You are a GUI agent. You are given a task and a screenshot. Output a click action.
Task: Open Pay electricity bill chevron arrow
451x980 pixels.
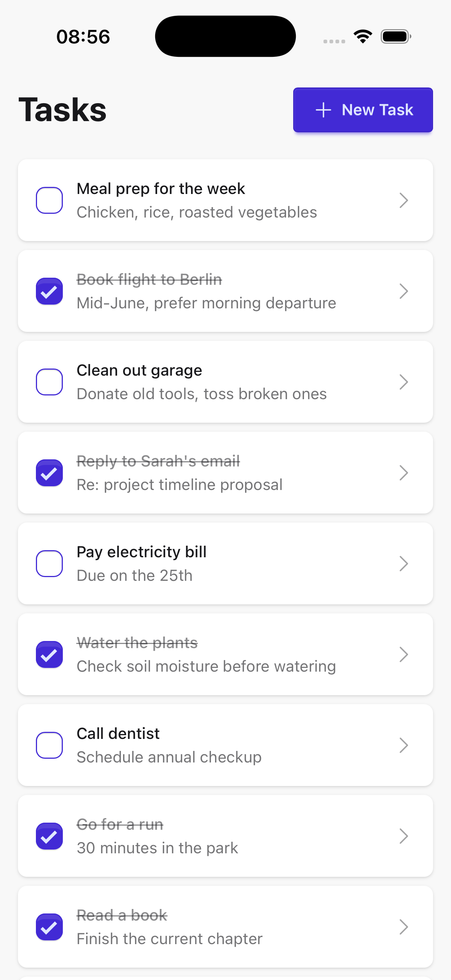coord(404,563)
